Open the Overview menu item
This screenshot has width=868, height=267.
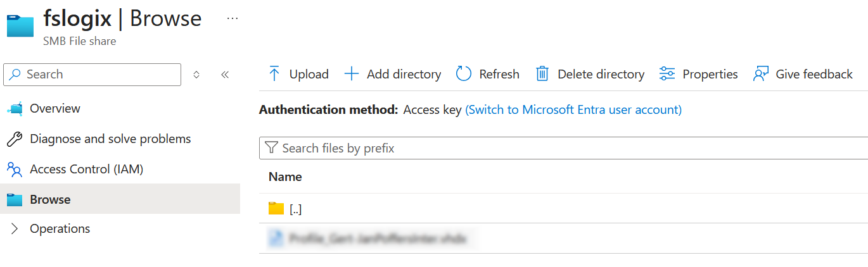(55, 108)
